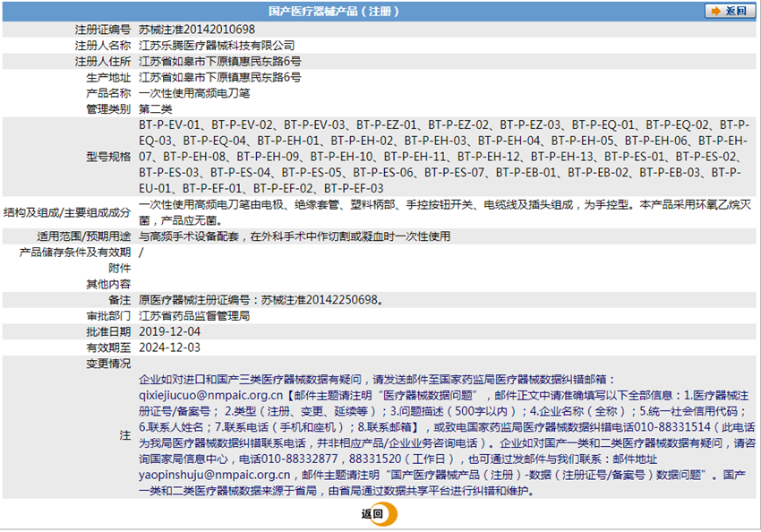The height and width of the screenshot is (532, 761).
Task: Click the 注 label beside the notice
Action: 125,435
